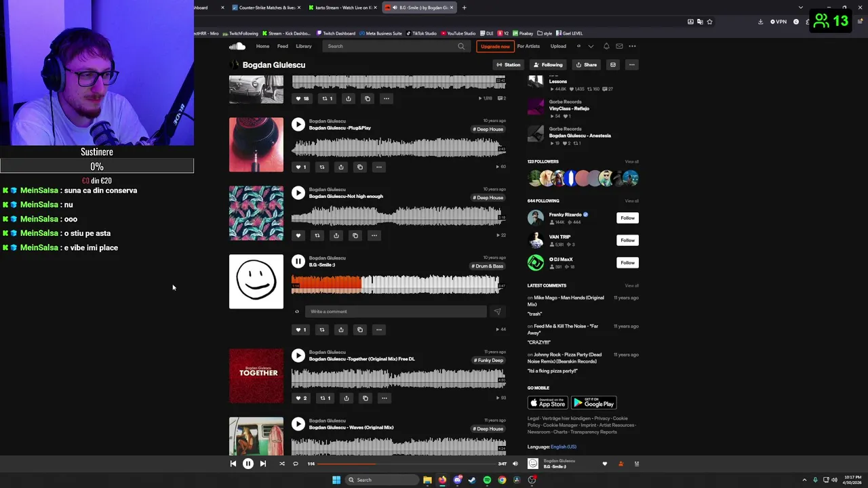The width and height of the screenshot is (868, 488).
Task: Open more options for Plug&Play track
Action: (379, 167)
